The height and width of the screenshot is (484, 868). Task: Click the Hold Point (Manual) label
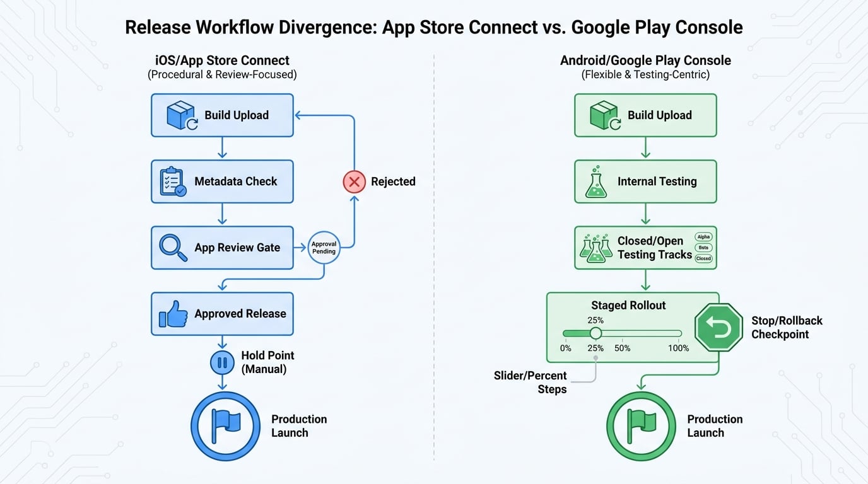[x=267, y=362]
